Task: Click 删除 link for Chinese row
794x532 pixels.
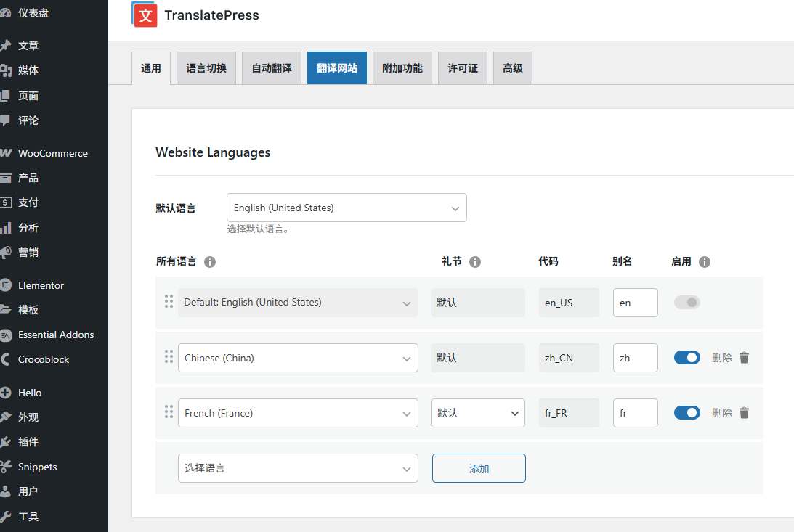Action: 722,358
